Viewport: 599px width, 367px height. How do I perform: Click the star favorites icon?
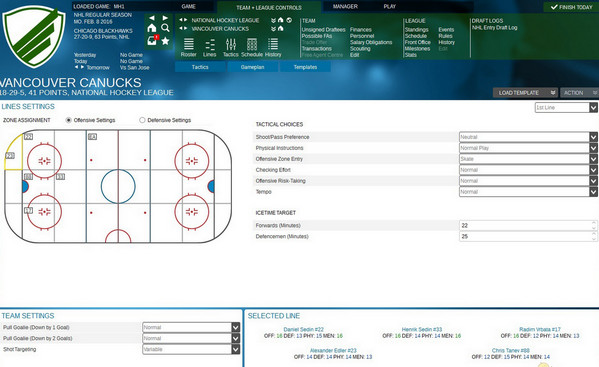pyautogui.click(x=165, y=41)
